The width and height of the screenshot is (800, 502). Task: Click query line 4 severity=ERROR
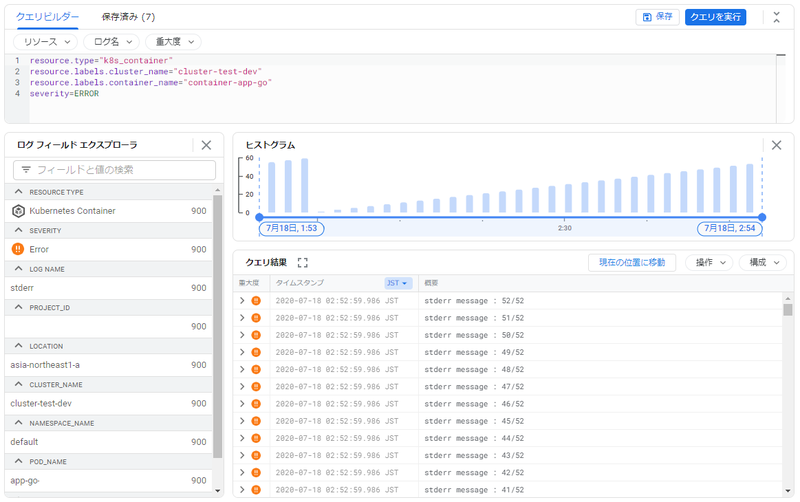(x=64, y=94)
